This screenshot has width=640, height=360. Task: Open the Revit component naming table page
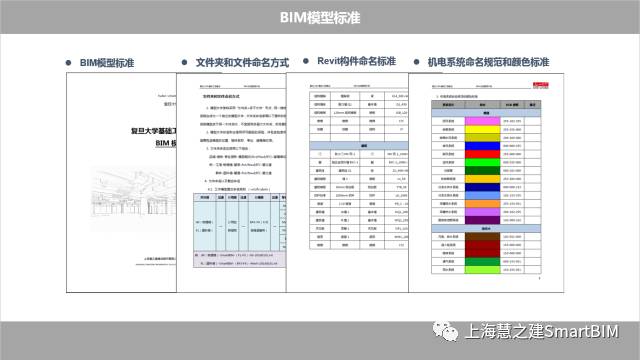pos(347,182)
